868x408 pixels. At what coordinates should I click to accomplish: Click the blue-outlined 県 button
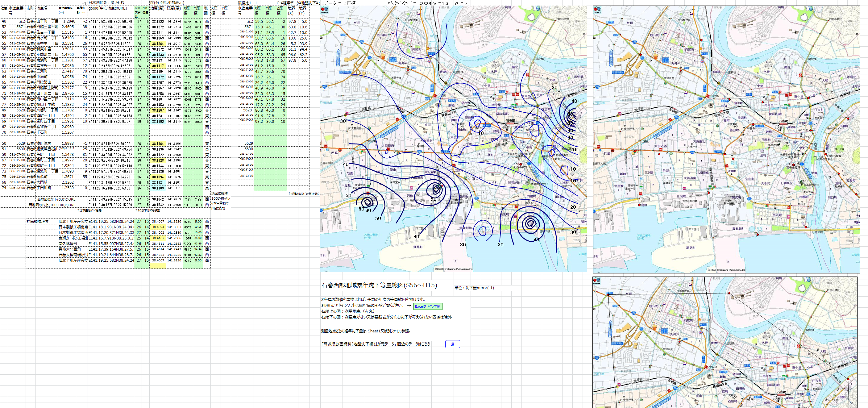452,344
